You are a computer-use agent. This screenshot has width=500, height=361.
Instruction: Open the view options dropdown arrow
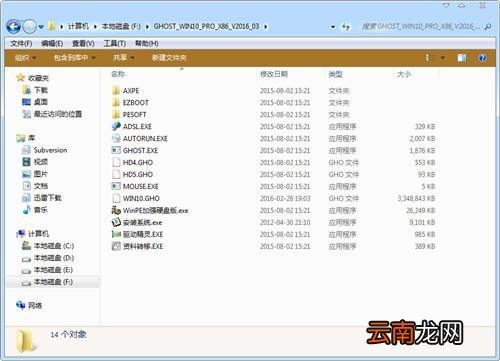click(x=443, y=58)
